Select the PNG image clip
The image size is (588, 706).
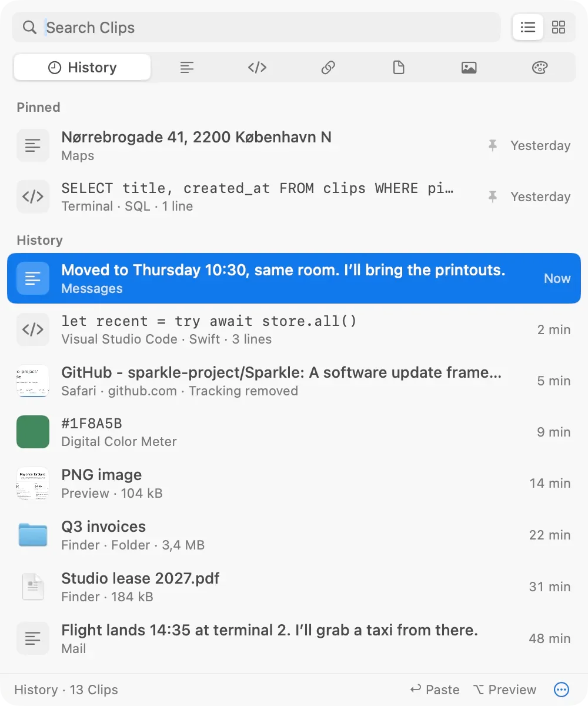coord(294,483)
